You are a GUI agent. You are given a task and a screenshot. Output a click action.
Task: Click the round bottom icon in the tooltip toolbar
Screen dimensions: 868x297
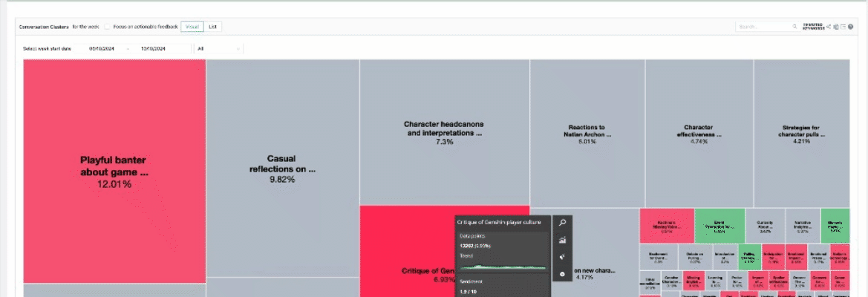562,275
